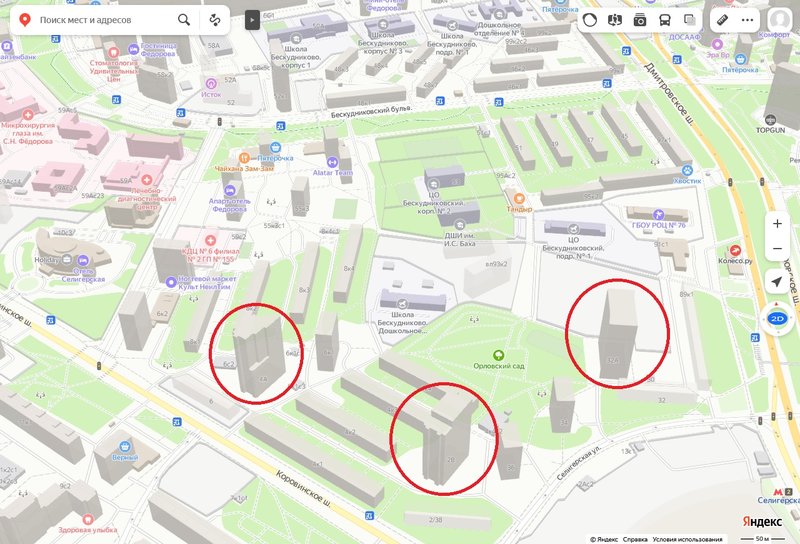Click building number 36
The height and width of the screenshot is (544, 800).
[x=511, y=467]
